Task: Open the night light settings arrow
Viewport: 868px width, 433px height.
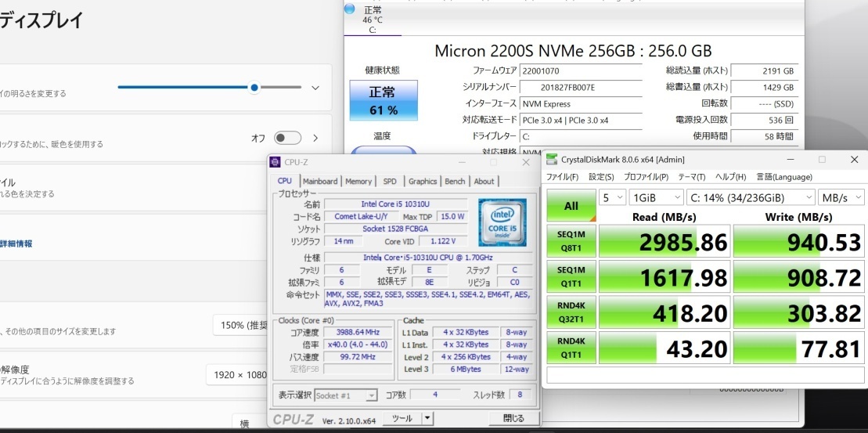Action: pyautogui.click(x=316, y=138)
